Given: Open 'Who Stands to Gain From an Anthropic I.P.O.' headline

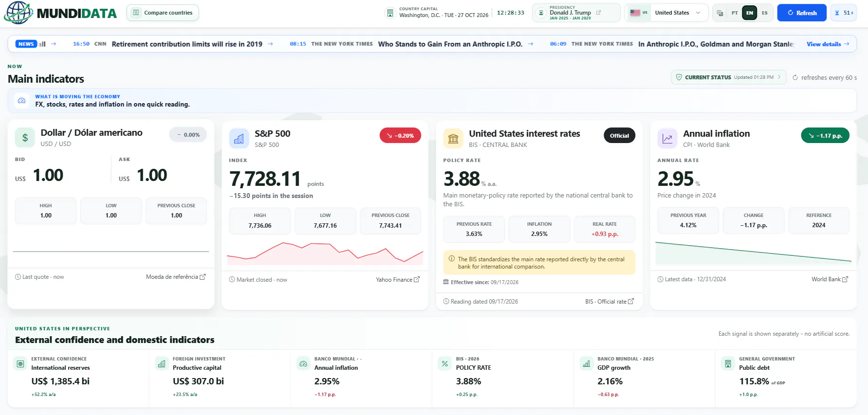Looking at the screenshot, I should 450,44.
